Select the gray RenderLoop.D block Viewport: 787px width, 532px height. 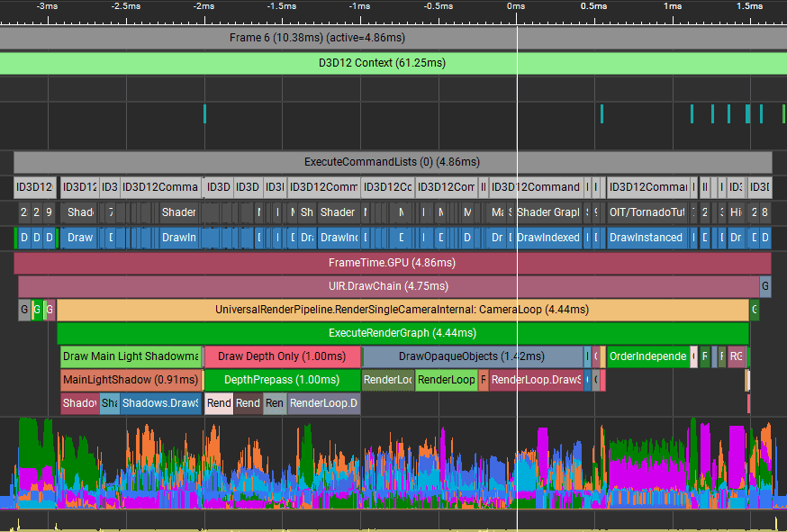pos(323,403)
